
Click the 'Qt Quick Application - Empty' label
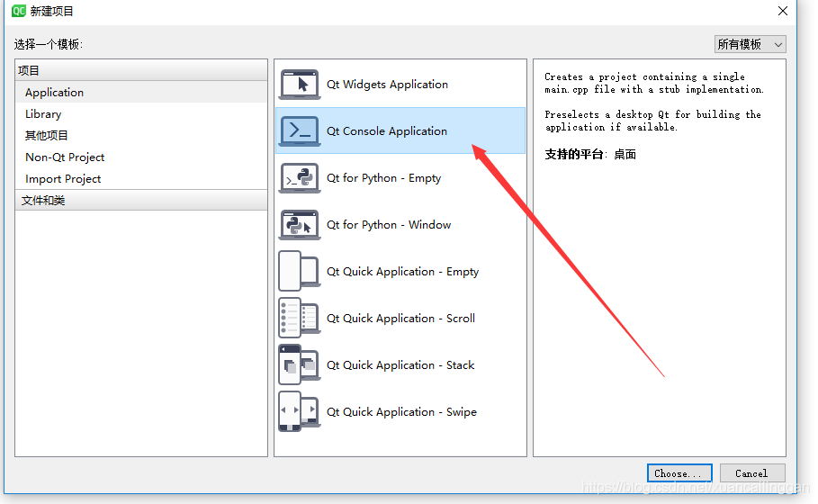402,272
